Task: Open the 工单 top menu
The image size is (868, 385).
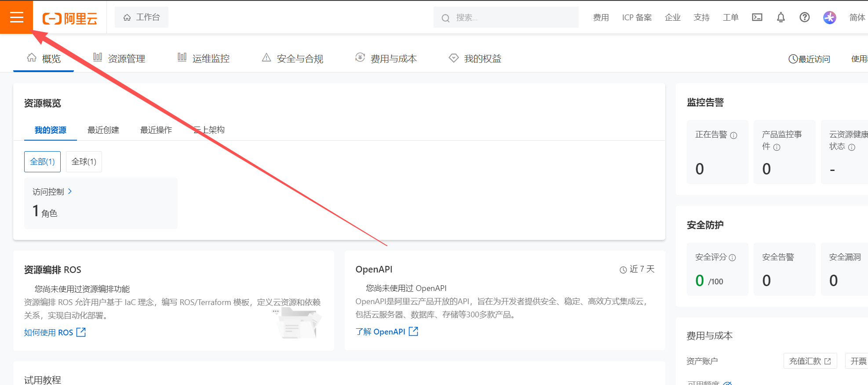Action: (x=731, y=18)
